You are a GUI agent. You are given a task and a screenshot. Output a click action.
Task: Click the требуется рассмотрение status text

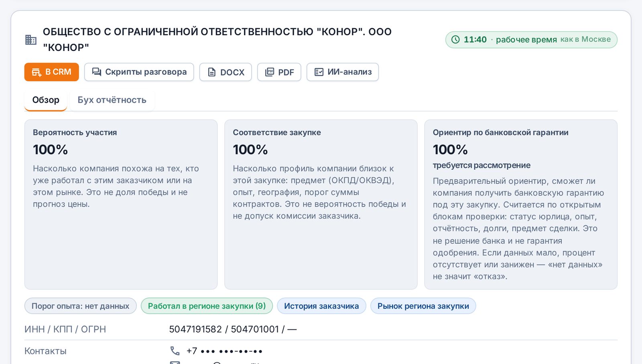click(x=481, y=165)
